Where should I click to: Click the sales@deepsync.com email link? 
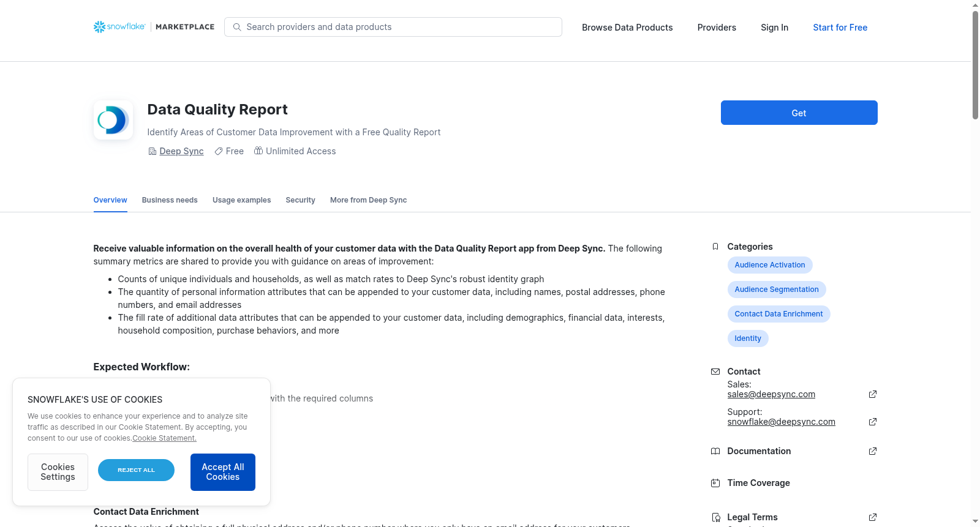[x=771, y=394]
